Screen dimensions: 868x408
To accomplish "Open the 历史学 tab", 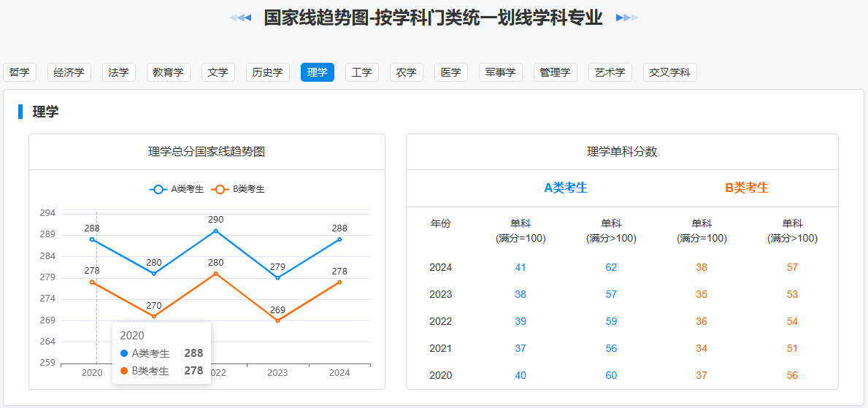I will (267, 72).
